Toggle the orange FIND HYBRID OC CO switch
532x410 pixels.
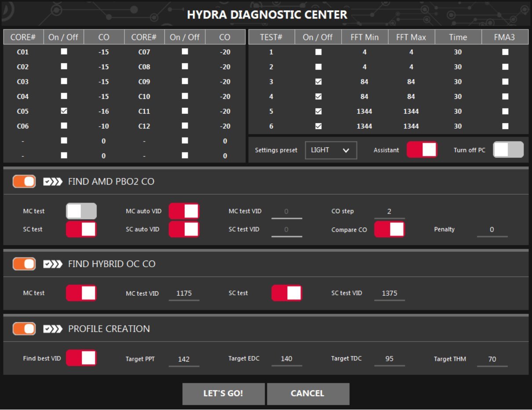[24, 264]
